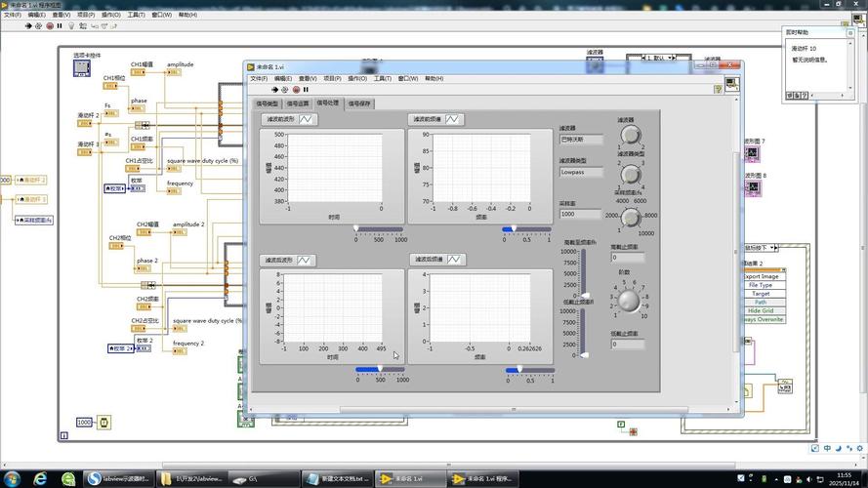Click the frequency terminal in block diagram
Viewport: 868px width, 488px height.
click(174, 191)
